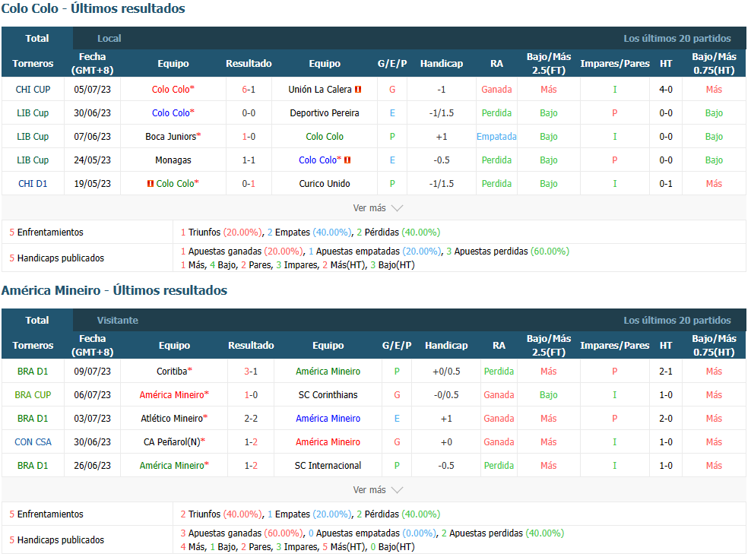Click HT score 2-1 in Coritiba row

(666, 372)
